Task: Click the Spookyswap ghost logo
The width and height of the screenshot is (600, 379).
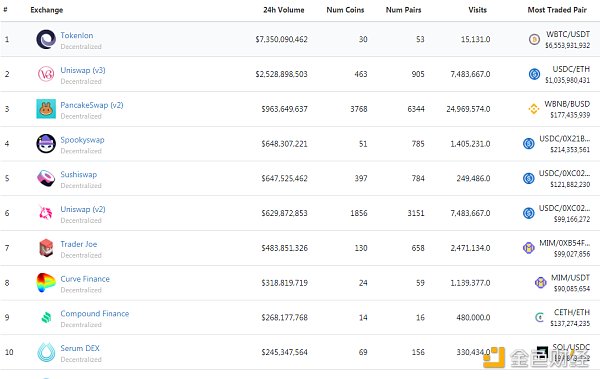Action: (46, 144)
